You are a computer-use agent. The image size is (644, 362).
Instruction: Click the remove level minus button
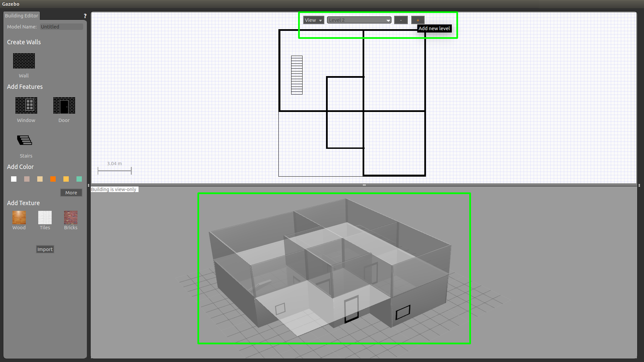pos(400,19)
